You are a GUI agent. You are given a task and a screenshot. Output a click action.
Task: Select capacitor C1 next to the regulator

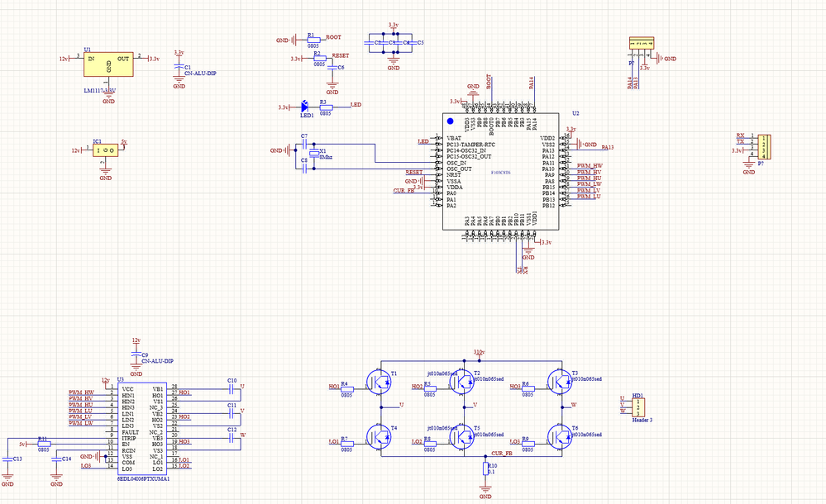179,67
